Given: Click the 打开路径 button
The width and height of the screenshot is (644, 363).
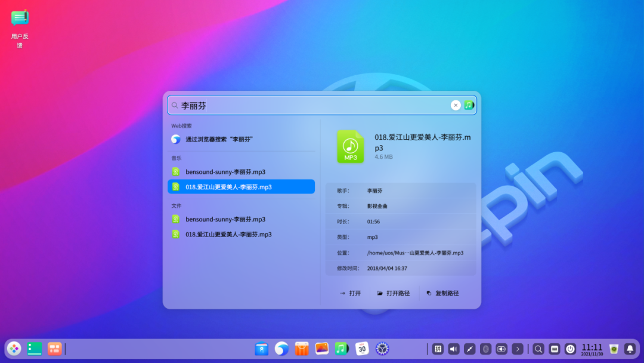Looking at the screenshot, I should [x=394, y=293].
